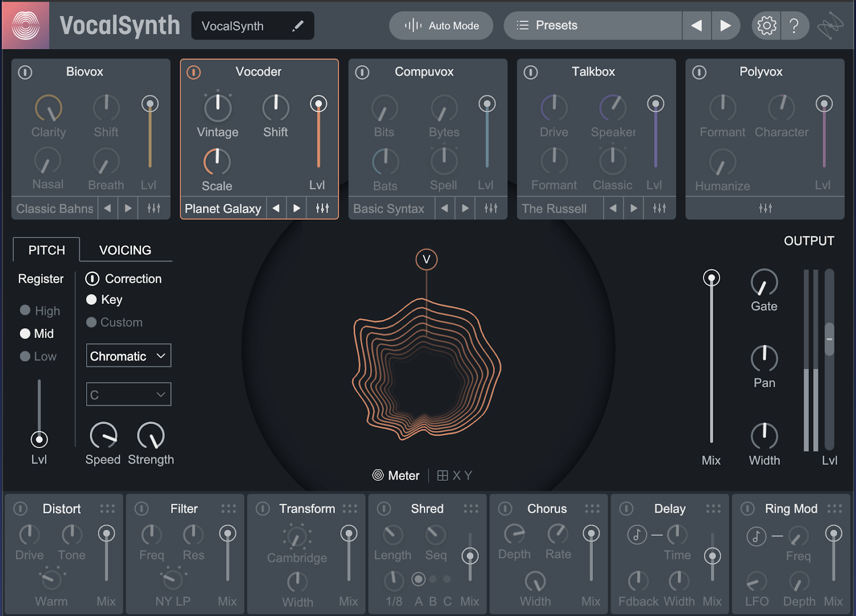This screenshot has height=616, width=856.
Task: Enable the Talkbox module power button
Action: pos(531,72)
